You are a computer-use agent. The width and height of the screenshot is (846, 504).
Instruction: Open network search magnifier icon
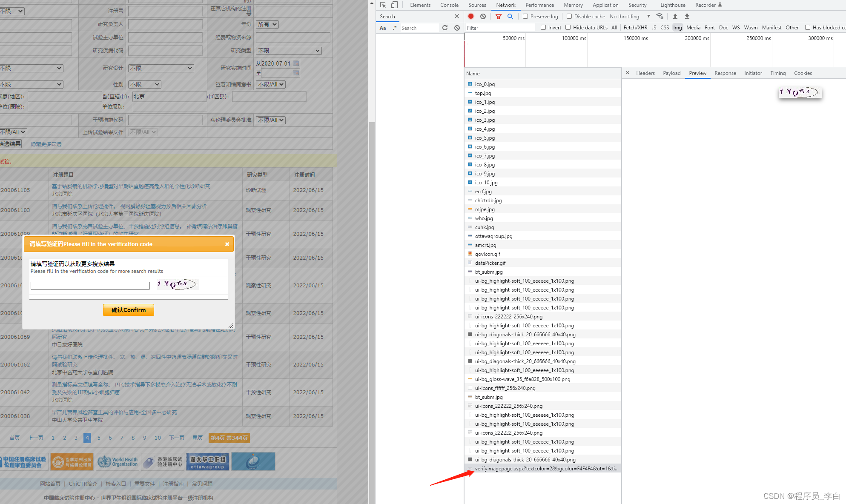510,16
